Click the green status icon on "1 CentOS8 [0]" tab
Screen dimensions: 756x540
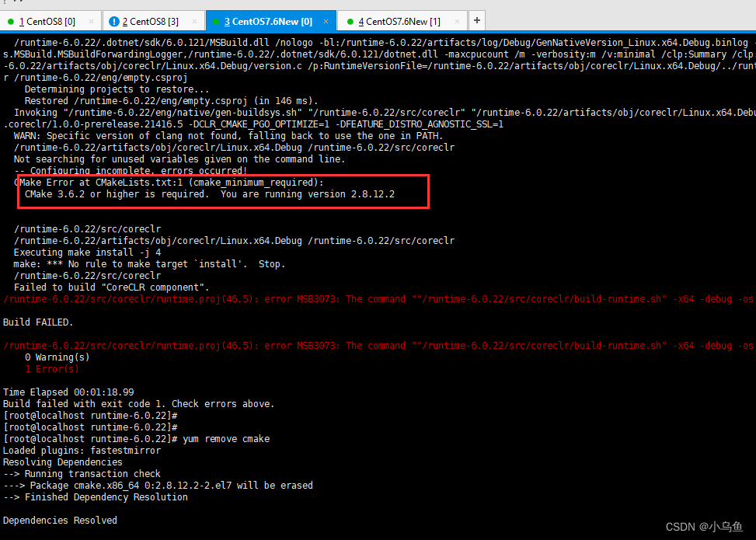coord(11,21)
